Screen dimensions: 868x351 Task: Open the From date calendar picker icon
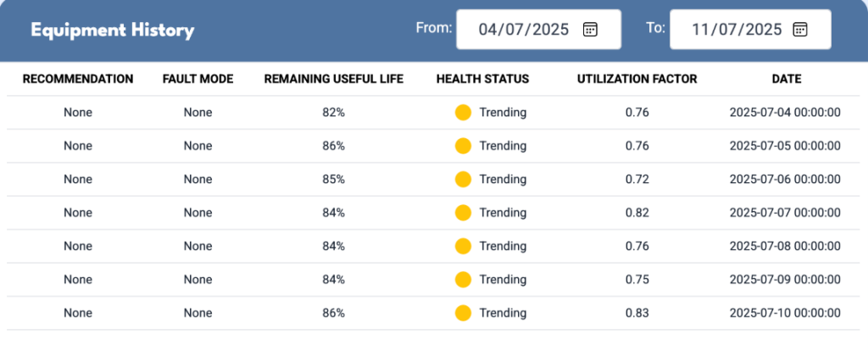(x=590, y=30)
